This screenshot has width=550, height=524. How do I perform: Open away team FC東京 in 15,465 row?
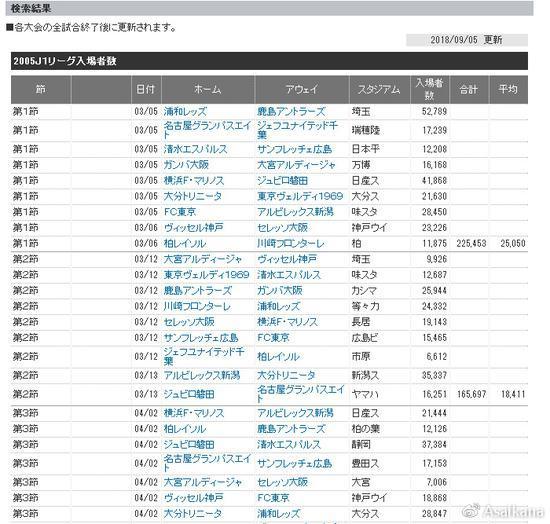coord(273,338)
